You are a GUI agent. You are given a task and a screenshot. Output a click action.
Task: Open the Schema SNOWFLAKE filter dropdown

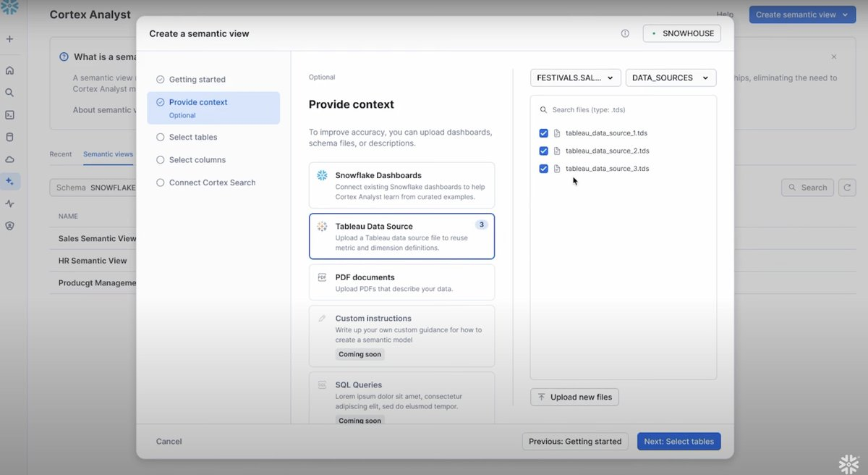coord(93,188)
